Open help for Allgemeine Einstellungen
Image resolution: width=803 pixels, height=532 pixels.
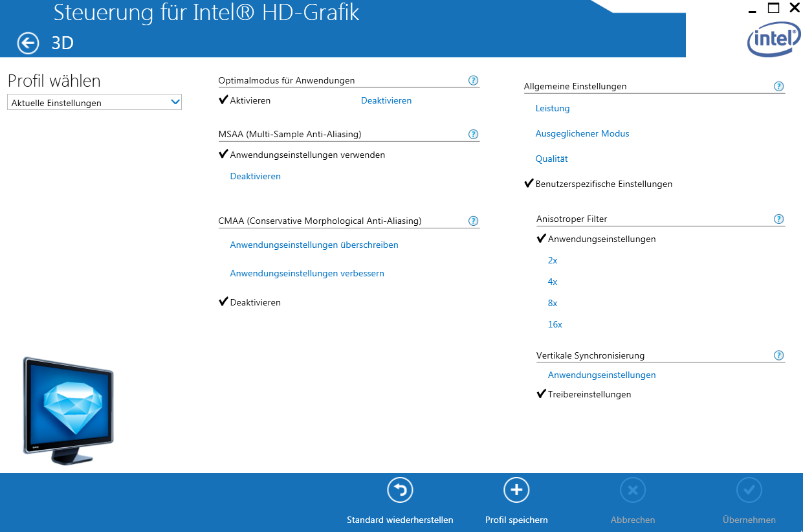pyautogui.click(x=779, y=86)
